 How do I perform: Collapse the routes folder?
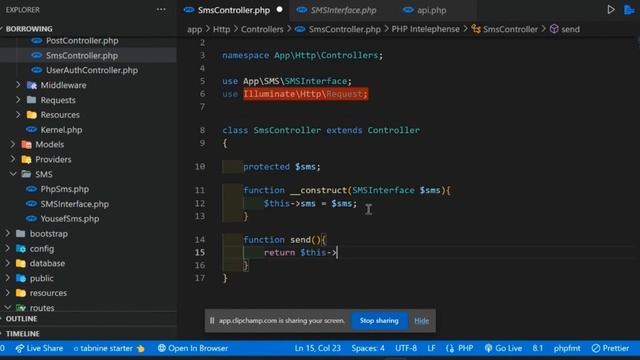pyautogui.click(x=7, y=307)
